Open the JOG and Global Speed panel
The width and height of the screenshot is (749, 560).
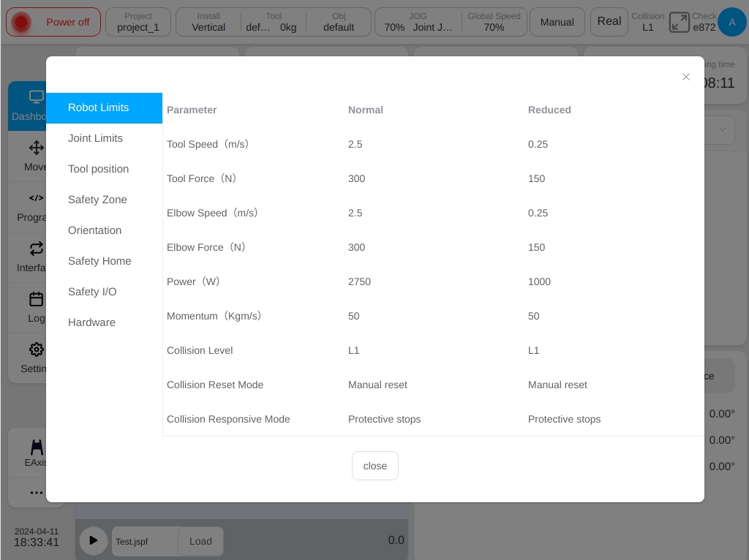(x=451, y=22)
